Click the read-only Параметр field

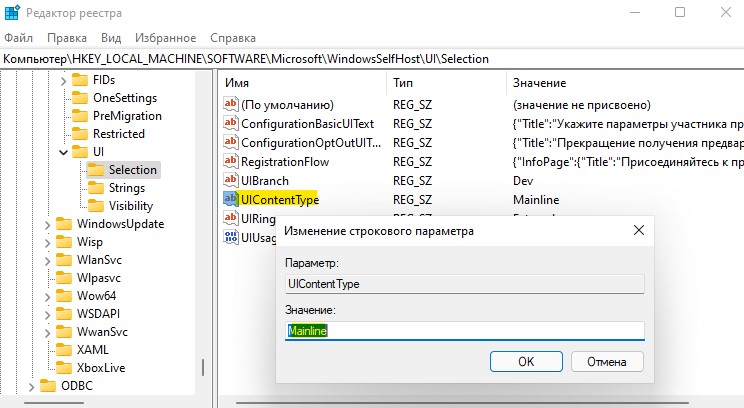(465, 284)
